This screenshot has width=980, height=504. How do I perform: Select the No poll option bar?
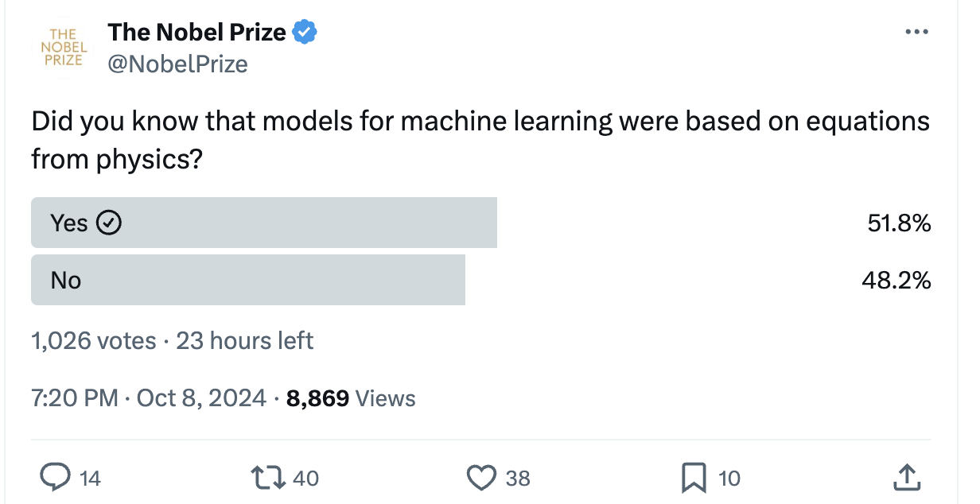(247, 280)
